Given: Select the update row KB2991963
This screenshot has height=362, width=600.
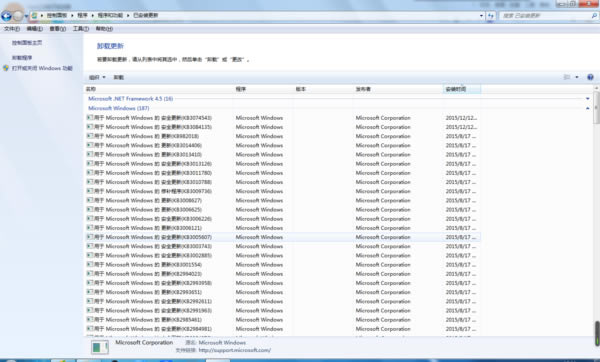Looking at the screenshot, I should point(282,310).
